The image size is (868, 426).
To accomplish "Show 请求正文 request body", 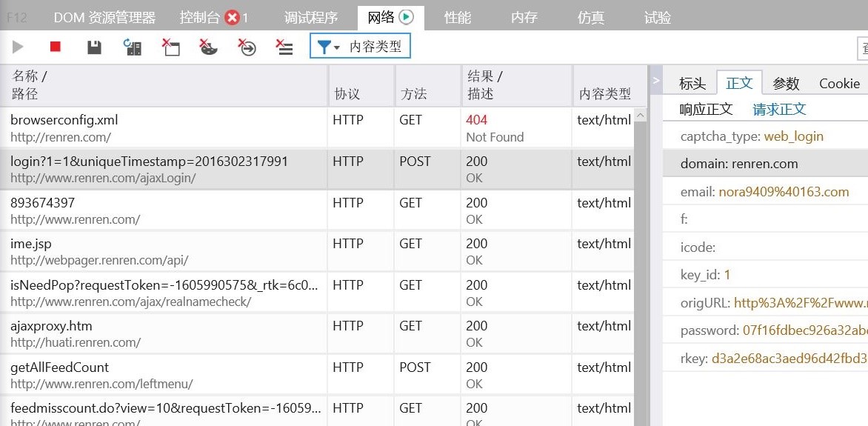I will pyautogui.click(x=779, y=109).
